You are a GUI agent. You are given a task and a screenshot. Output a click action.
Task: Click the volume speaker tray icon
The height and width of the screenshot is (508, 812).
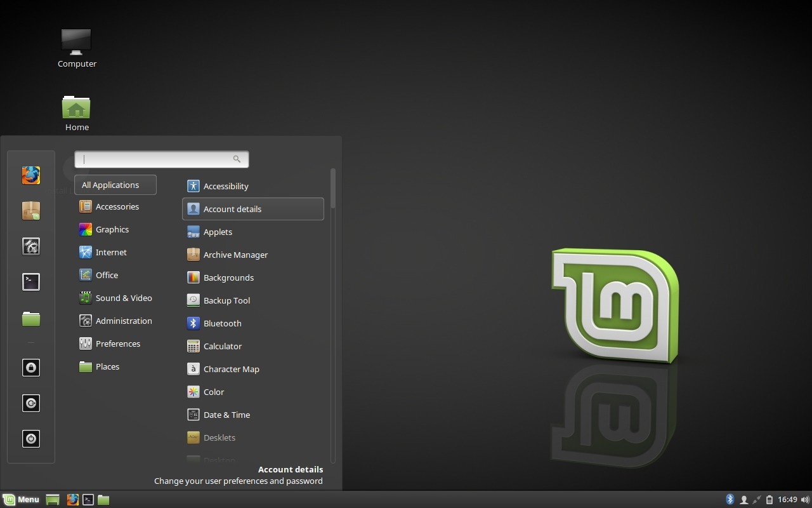[805, 500]
